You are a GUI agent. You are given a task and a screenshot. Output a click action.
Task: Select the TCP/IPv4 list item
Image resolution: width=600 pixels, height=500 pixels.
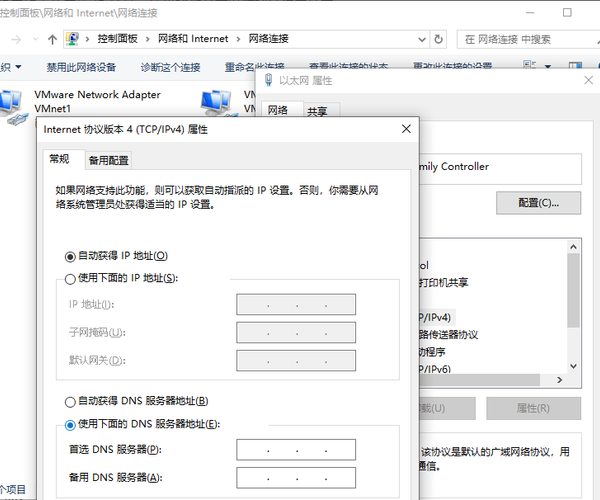435,317
